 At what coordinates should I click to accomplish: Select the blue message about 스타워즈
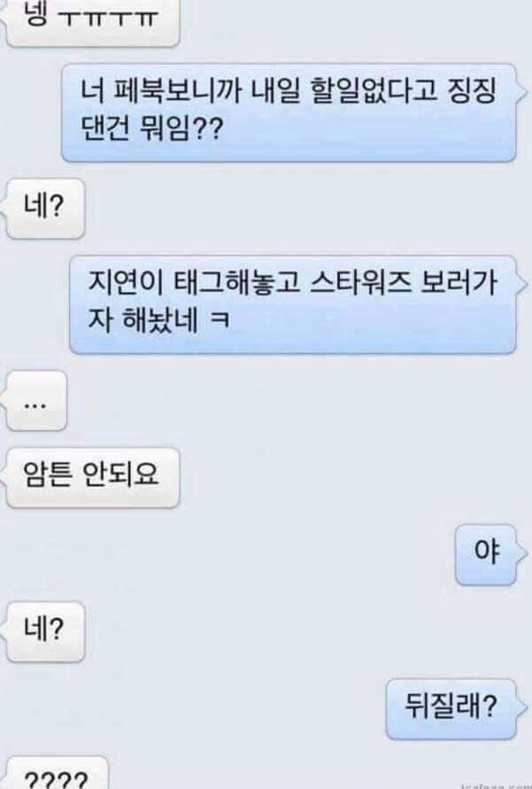tap(293, 305)
